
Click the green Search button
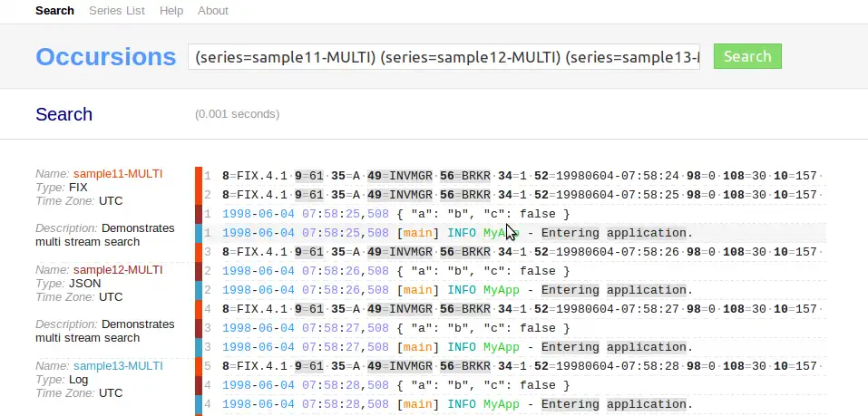tap(747, 56)
